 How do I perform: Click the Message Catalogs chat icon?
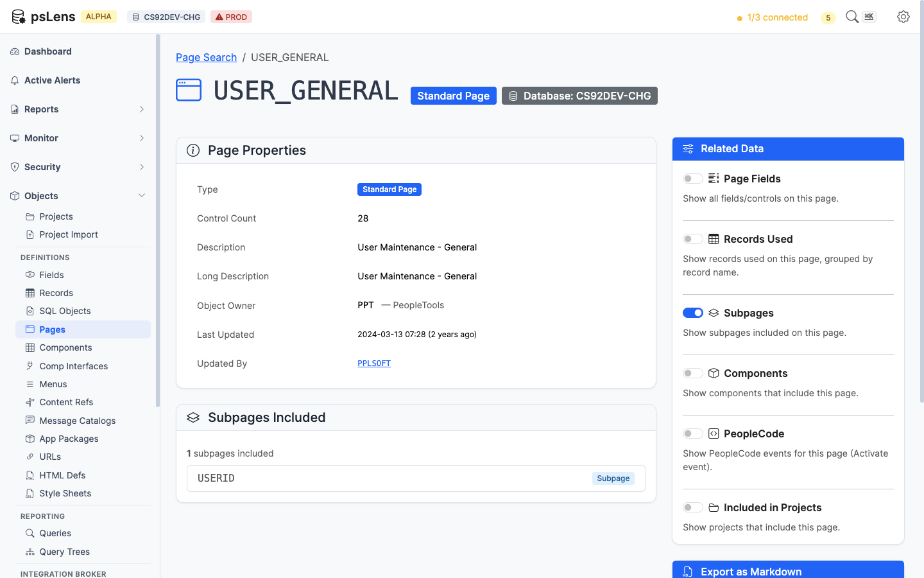[30, 421]
